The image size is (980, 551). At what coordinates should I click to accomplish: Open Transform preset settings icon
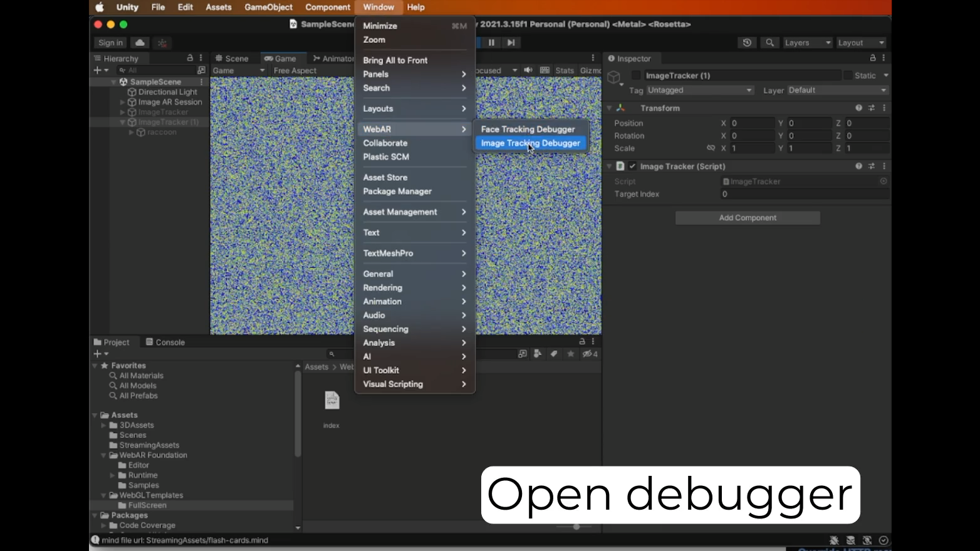tap(872, 108)
